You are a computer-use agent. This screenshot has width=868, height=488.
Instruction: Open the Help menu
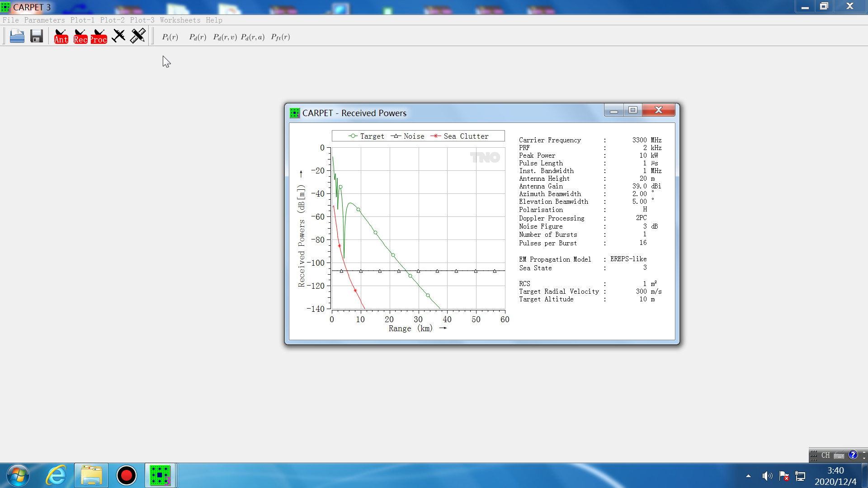pos(214,20)
